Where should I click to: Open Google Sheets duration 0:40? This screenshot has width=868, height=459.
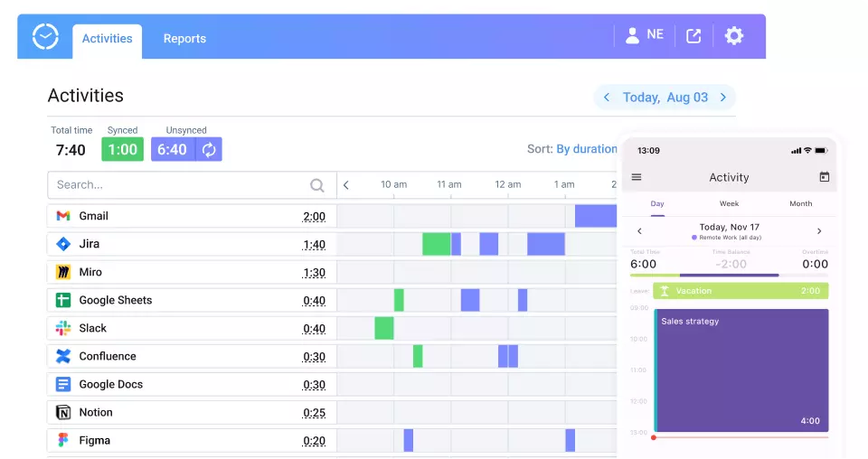pos(314,302)
